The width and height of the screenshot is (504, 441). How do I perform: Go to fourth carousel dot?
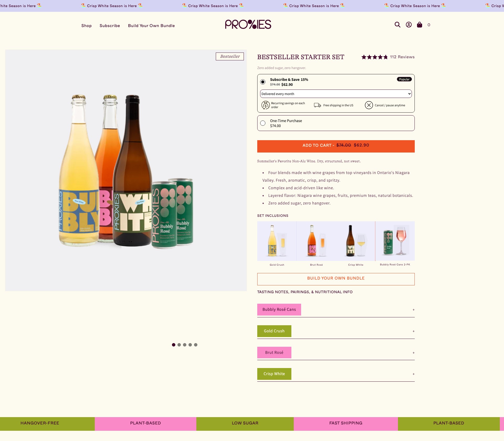[190, 345]
